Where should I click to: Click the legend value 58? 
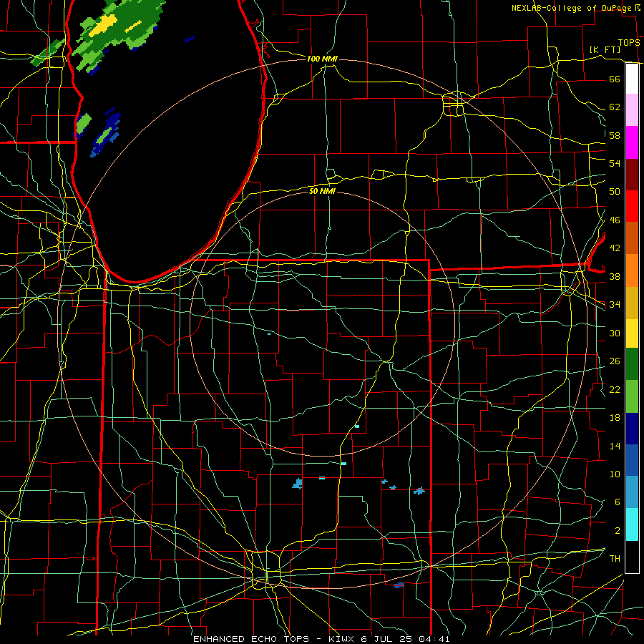click(x=615, y=135)
